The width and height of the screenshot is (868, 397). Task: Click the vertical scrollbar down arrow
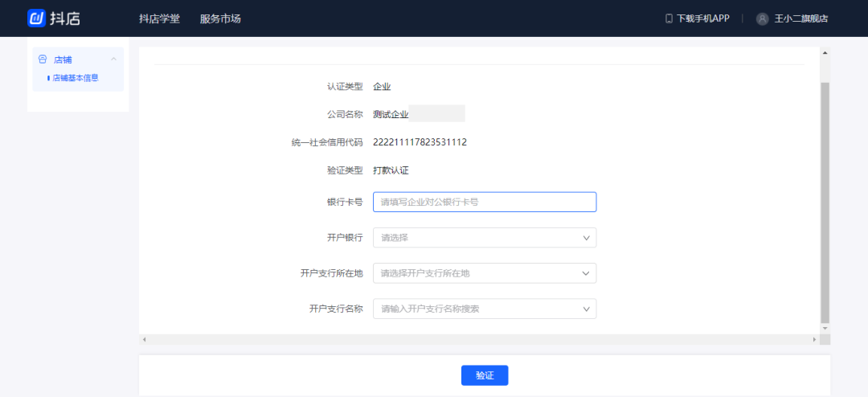pos(825,329)
